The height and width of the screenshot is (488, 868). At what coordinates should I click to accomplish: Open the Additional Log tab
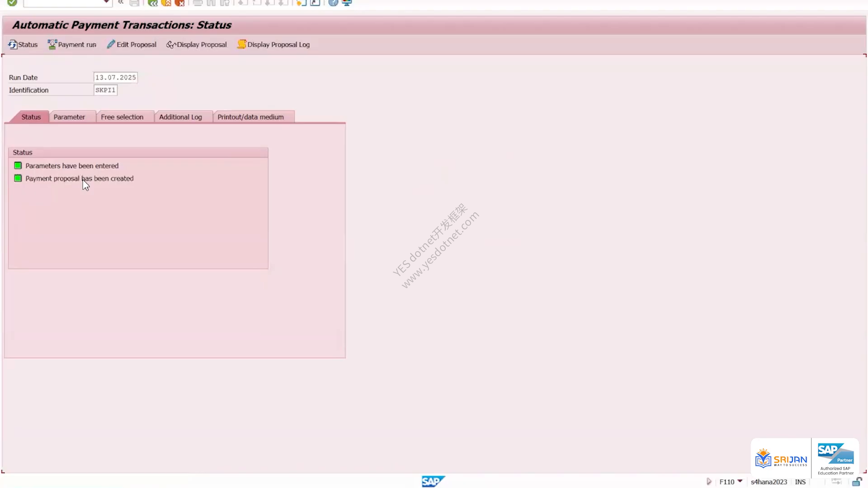[x=180, y=117]
